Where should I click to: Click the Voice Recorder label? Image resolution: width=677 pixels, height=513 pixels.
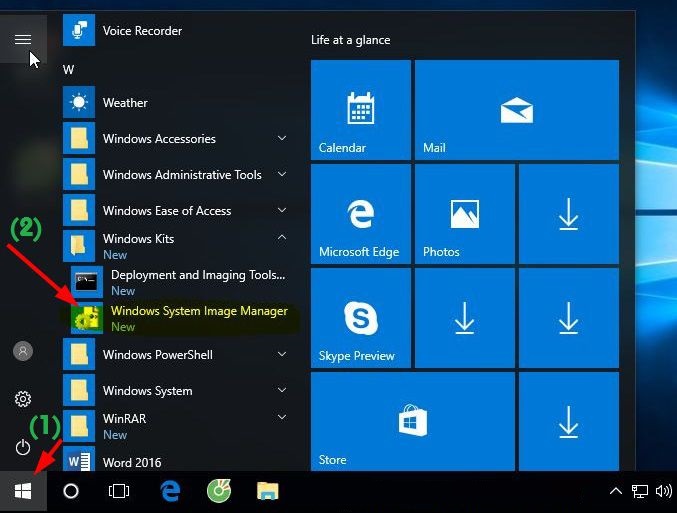[x=142, y=31]
